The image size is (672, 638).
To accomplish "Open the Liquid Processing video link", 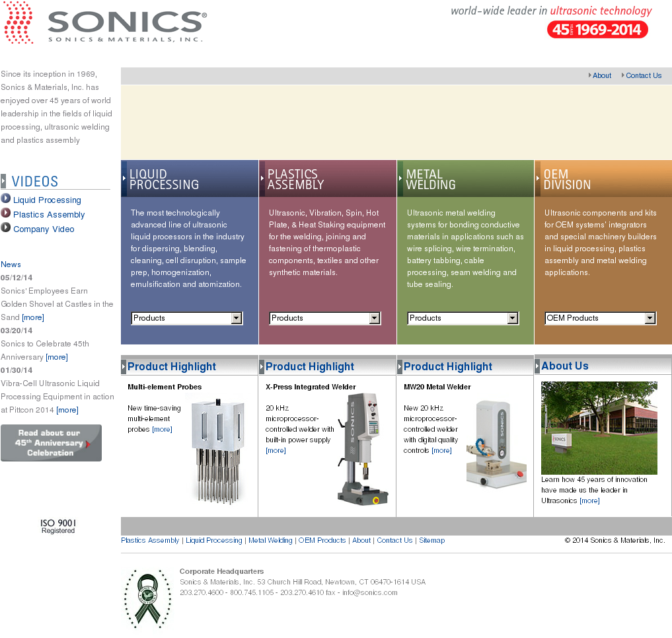I will [47, 200].
